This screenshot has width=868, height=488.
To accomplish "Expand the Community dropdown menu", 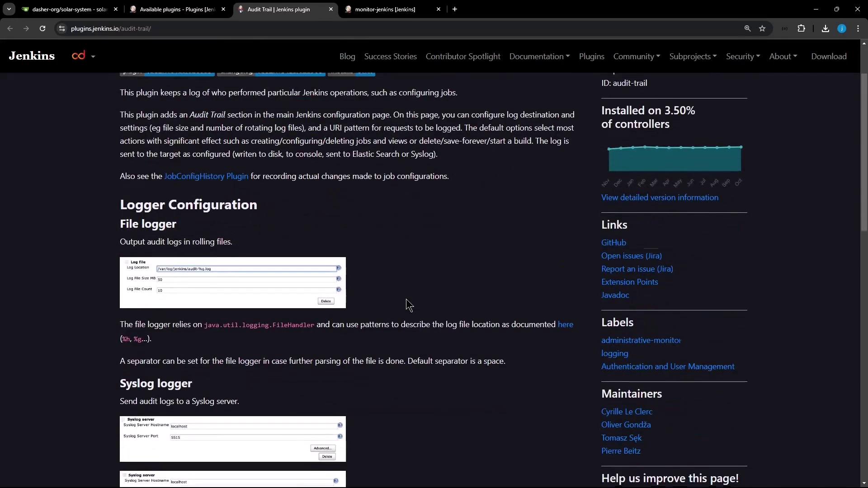I will coord(637,56).
